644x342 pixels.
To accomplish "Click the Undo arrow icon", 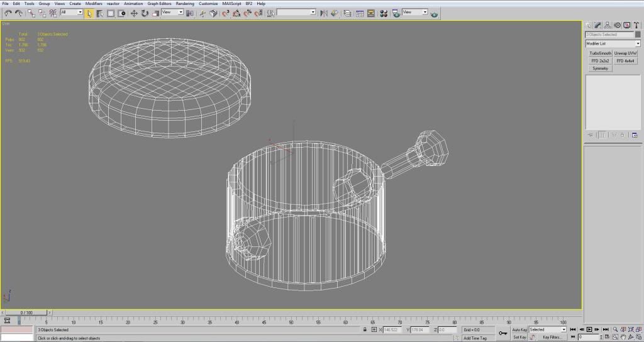I will click(8, 13).
